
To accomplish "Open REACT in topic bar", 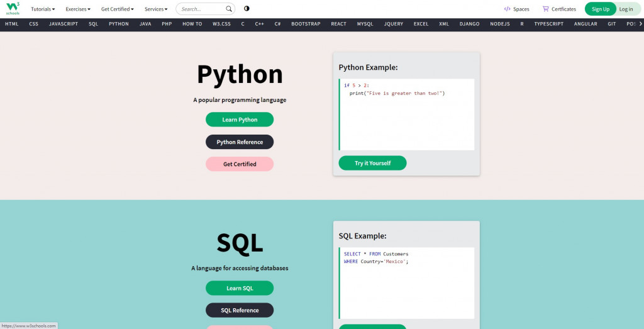I will point(339,24).
